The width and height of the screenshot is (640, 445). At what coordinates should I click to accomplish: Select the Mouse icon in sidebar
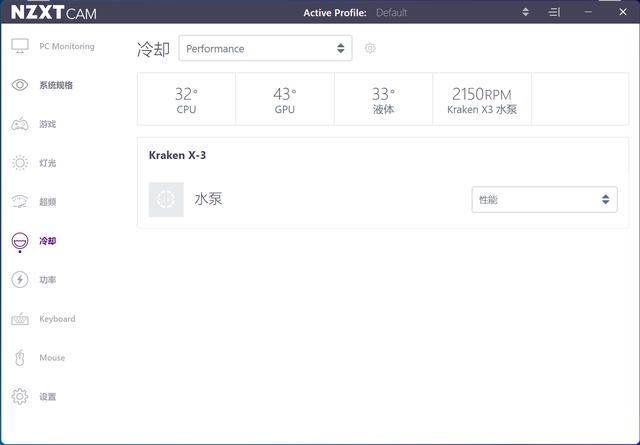pos(20,358)
